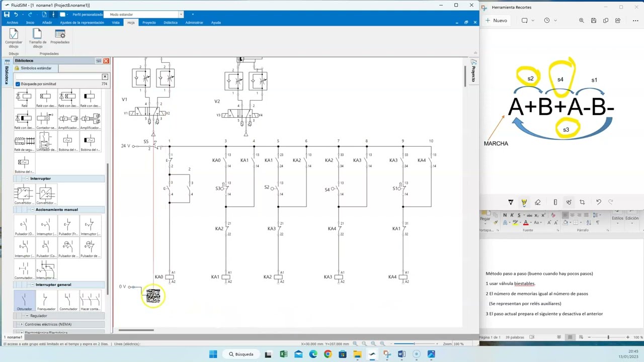This screenshot has width=644, height=362.
Task: Open the vertical Proyecto side tab
Action: point(473,71)
